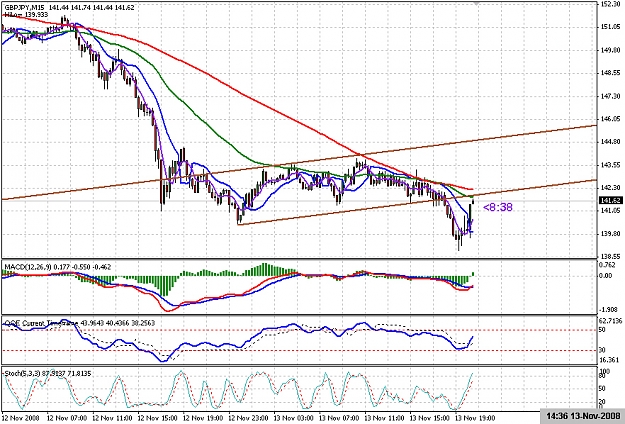Click the 142.30 price axis value
This screenshot has height=424, width=625.
click(609, 188)
